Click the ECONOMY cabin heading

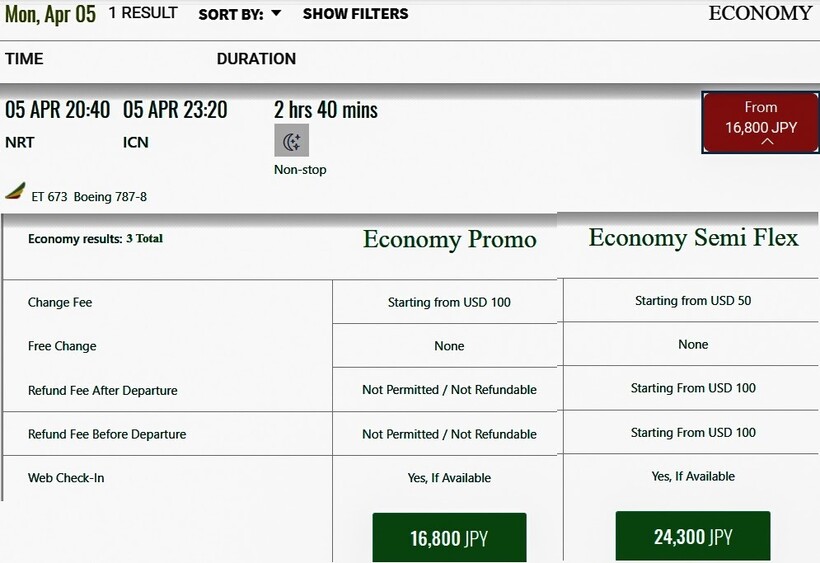tap(760, 13)
